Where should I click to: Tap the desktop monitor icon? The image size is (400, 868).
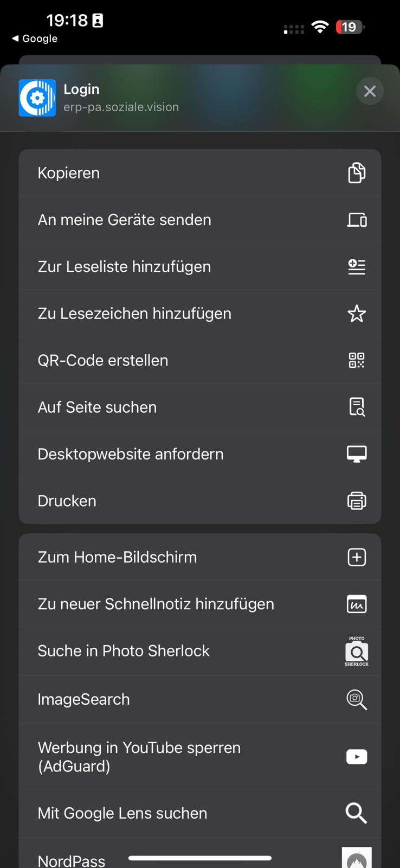click(x=357, y=454)
